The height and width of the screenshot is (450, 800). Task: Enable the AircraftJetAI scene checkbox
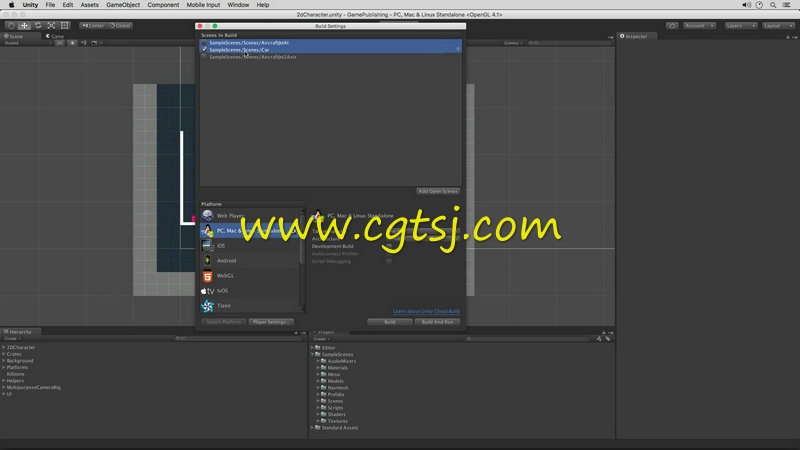(x=204, y=43)
